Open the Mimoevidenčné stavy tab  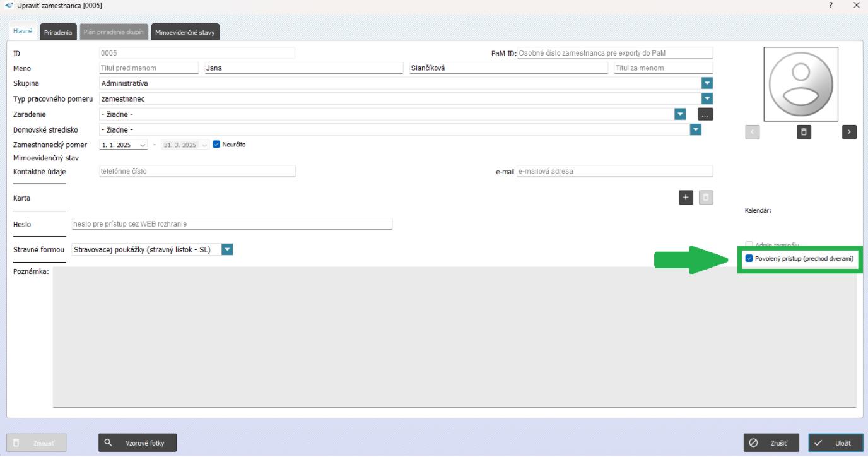tap(185, 33)
